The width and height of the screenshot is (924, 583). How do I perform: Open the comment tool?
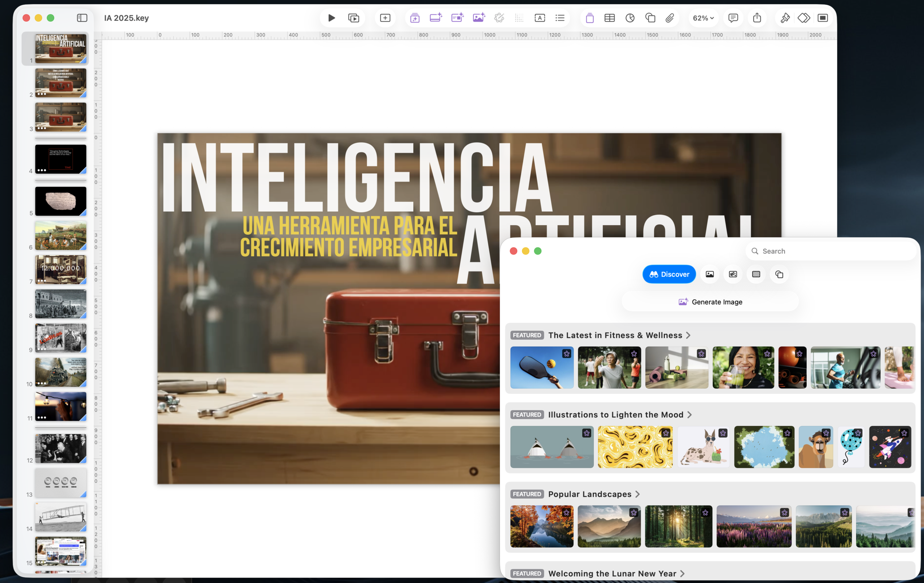click(x=733, y=18)
